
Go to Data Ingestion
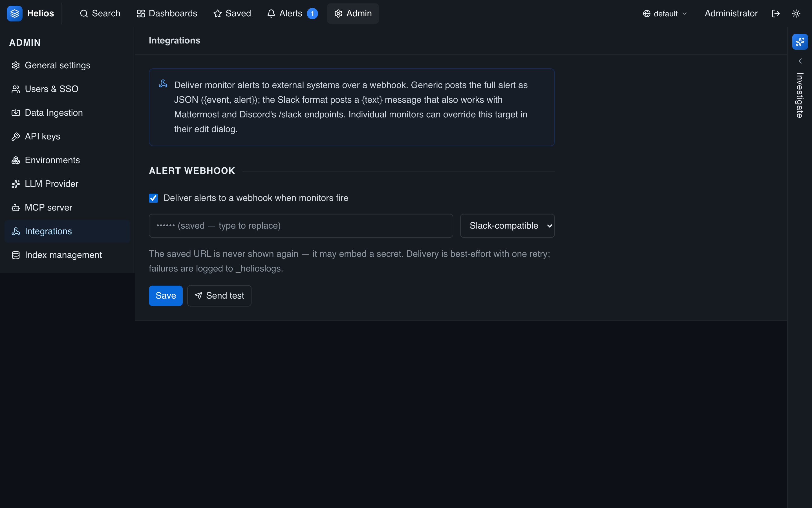(67, 113)
